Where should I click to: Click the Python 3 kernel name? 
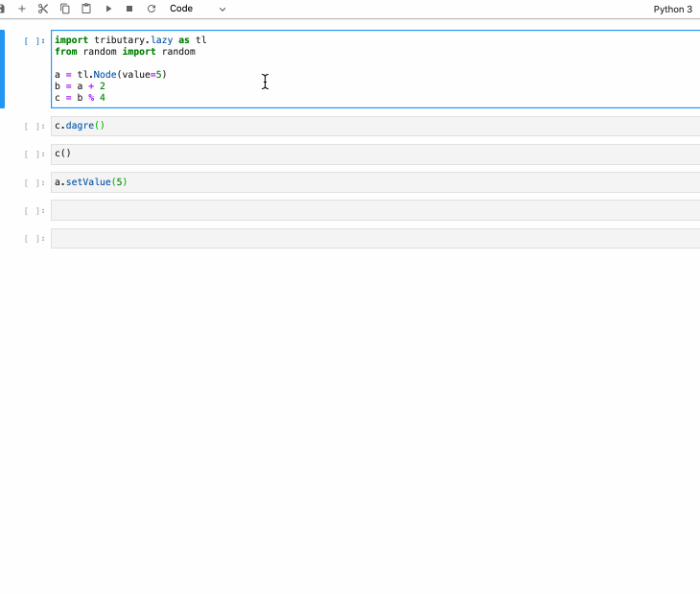coord(672,10)
